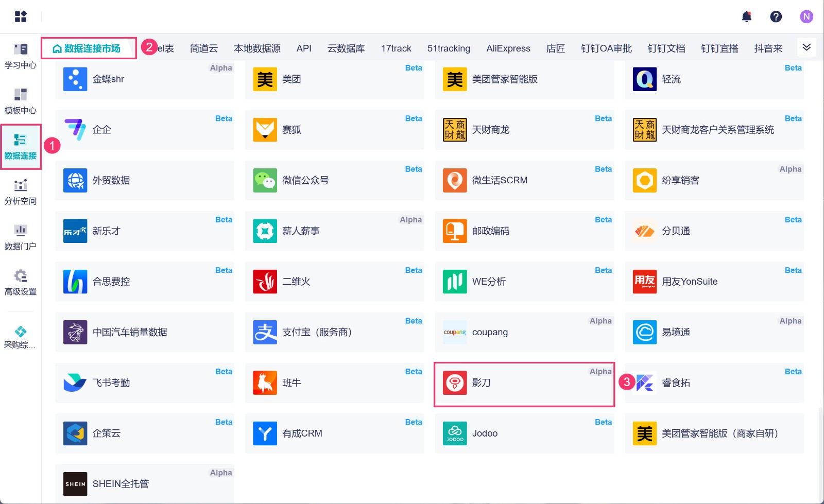The height and width of the screenshot is (504, 824).
Task: Open the 睿食拓 connector name
Action: (x=676, y=383)
